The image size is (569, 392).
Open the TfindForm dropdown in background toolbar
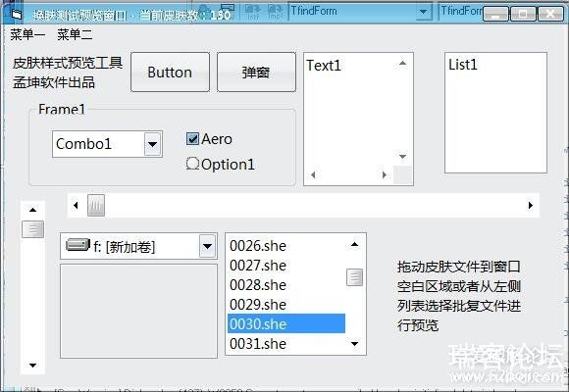[423, 12]
